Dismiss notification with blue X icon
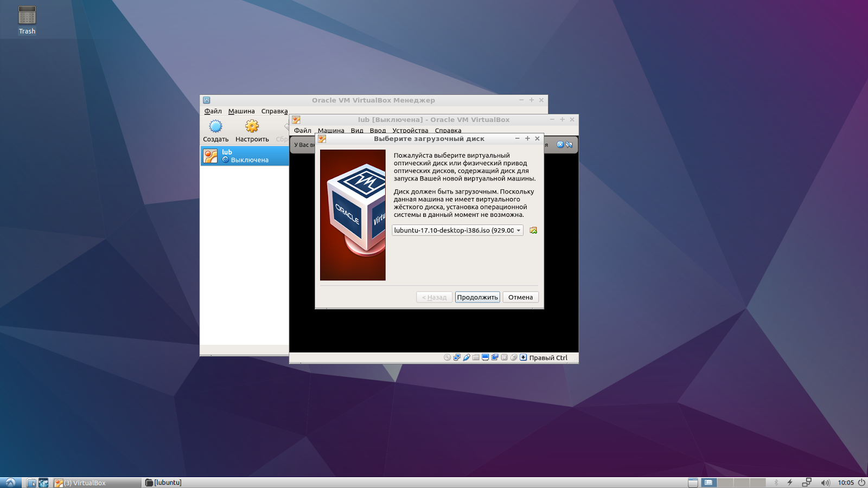 (560, 144)
